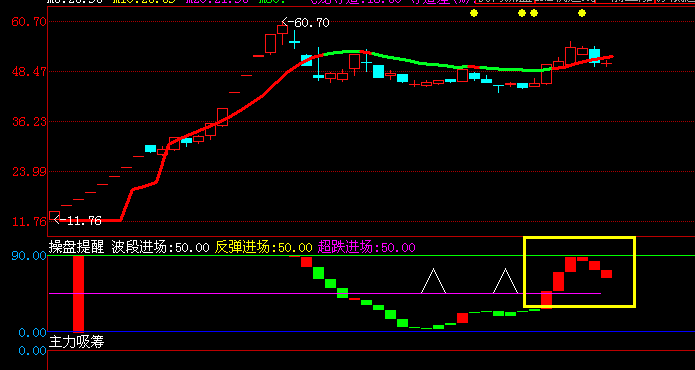
Task: Click the first yellow dot signal marker
Action: 474,13
